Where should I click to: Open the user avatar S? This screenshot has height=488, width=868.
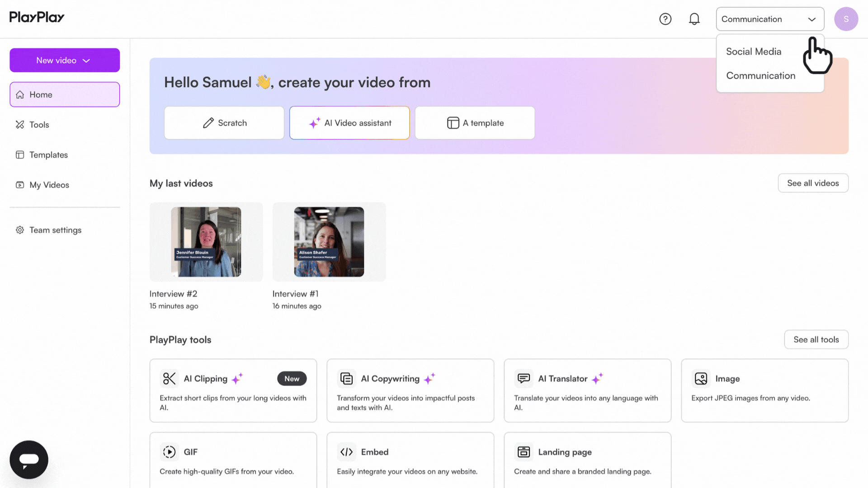click(846, 19)
